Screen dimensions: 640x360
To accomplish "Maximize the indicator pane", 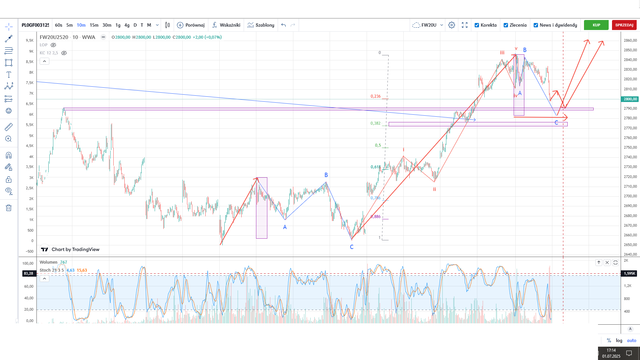I will 616,262.
